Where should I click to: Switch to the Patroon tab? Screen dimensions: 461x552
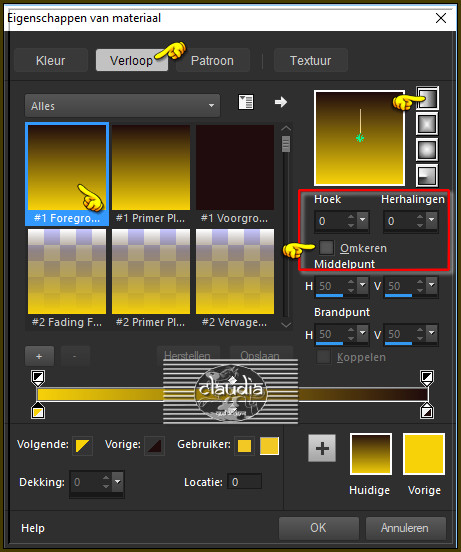[212, 61]
